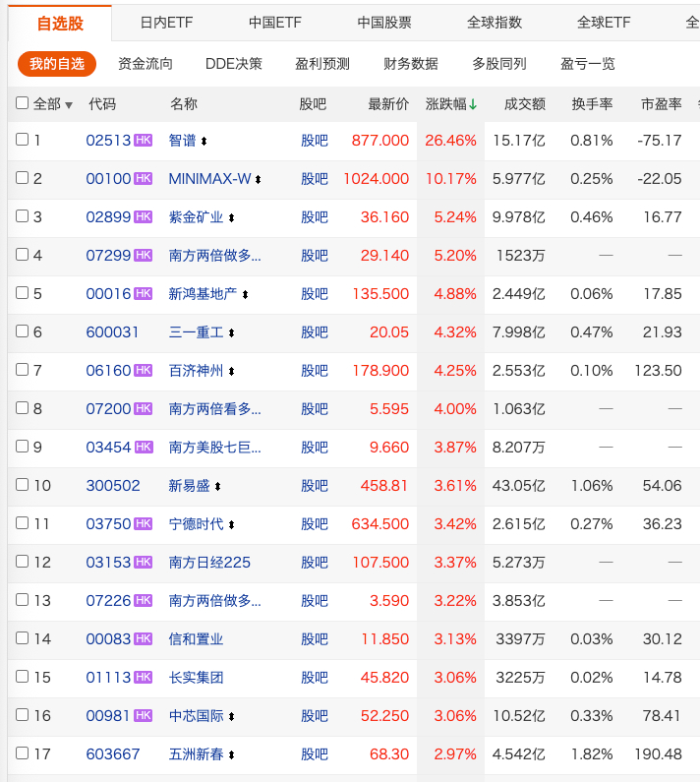The height and width of the screenshot is (782, 700).
Task: Click the arrow icon next to 宁德时代
Action: 231,524
